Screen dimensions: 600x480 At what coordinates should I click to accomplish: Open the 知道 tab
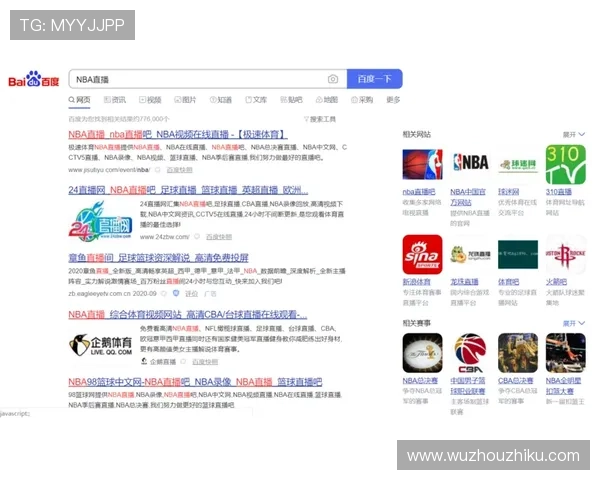221,100
